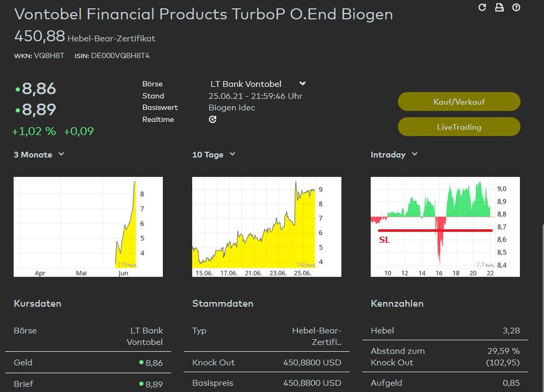The height and width of the screenshot is (392, 544).
Task: Select the Biogen Idec basiswert link
Action: tap(233, 107)
